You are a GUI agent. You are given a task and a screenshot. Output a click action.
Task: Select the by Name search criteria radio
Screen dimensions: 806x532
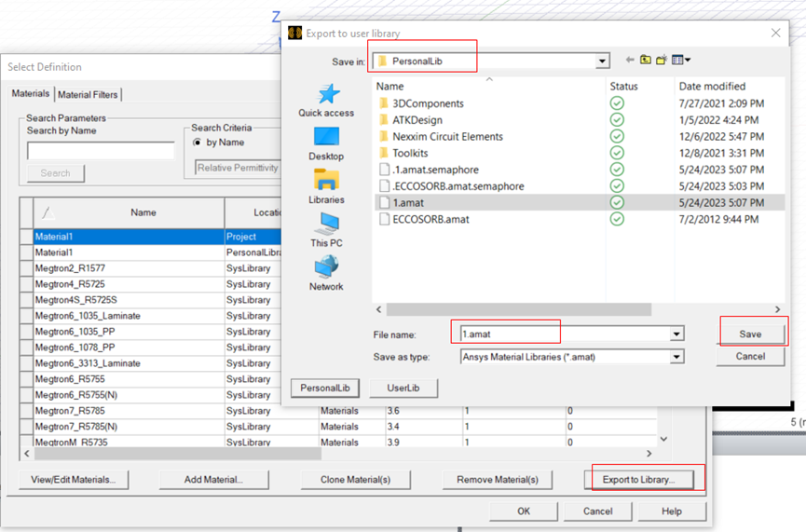197,143
